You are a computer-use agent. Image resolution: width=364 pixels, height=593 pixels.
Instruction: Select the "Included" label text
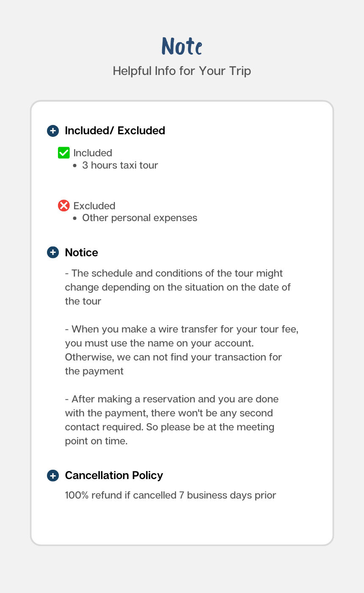click(93, 153)
